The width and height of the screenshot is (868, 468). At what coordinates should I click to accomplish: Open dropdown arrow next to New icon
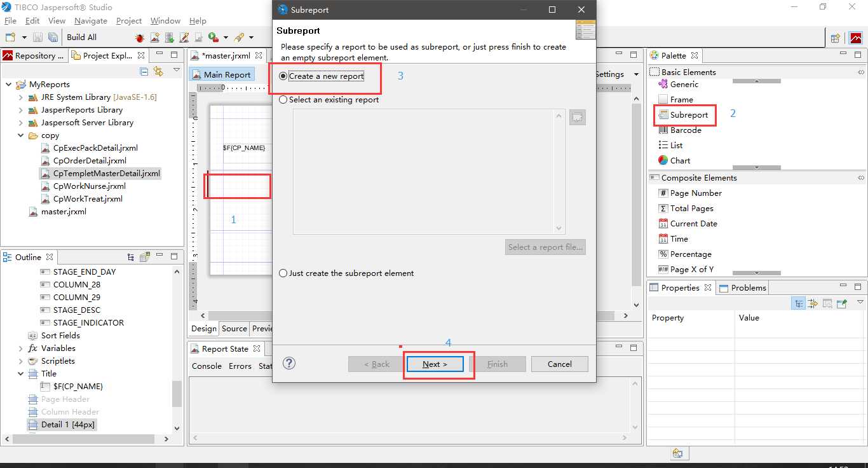click(24, 38)
